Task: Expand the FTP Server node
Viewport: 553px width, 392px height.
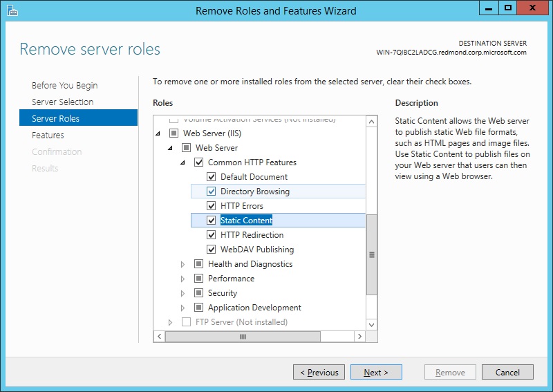Action: click(x=170, y=322)
